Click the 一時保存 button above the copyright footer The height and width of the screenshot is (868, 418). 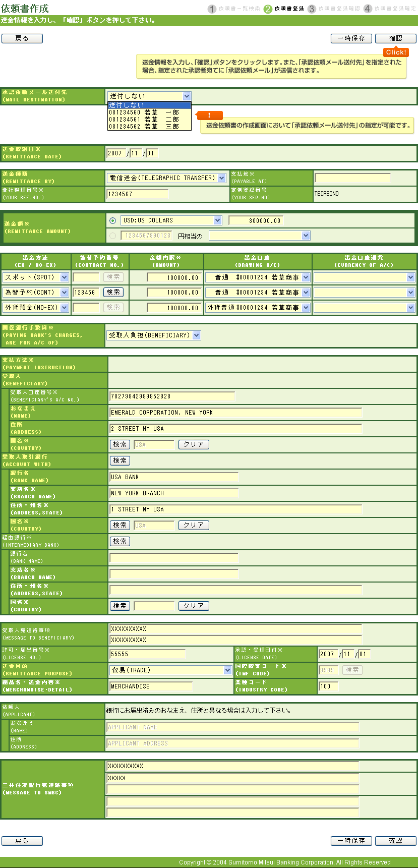point(351,841)
